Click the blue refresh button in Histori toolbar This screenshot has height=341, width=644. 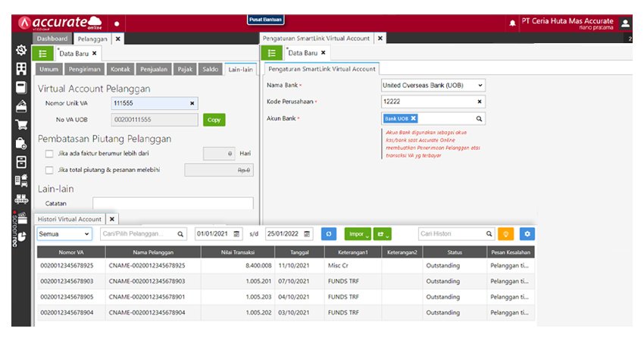pos(329,234)
